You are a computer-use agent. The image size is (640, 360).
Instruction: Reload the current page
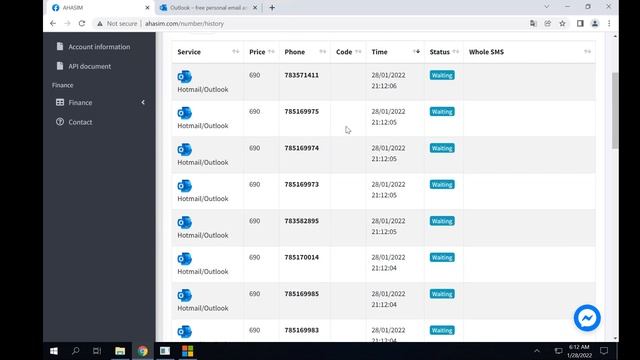[x=82, y=24]
